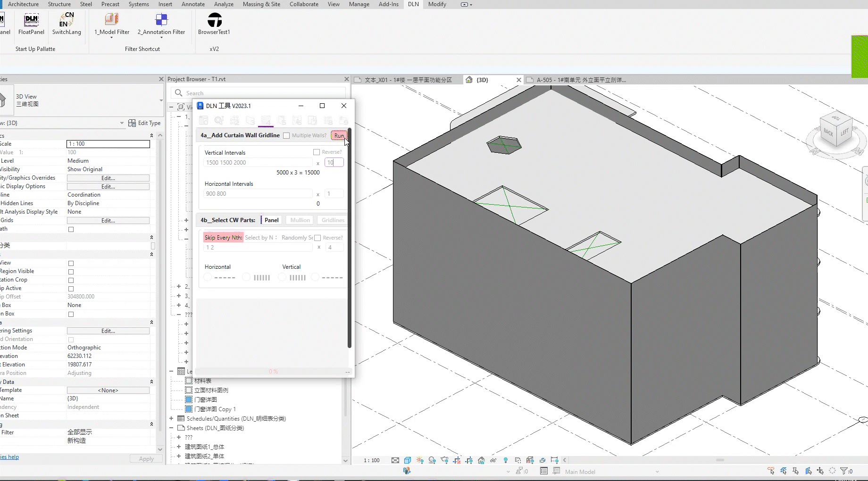The image size is (868, 481).
Task: Toggle Shadows icon in view control bar
Action: click(432, 460)
